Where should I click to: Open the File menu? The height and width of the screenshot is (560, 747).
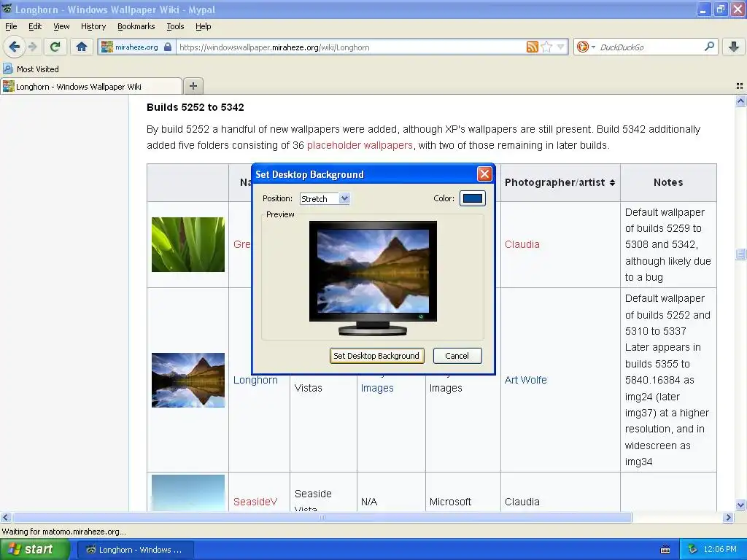[x=11, y=27]
